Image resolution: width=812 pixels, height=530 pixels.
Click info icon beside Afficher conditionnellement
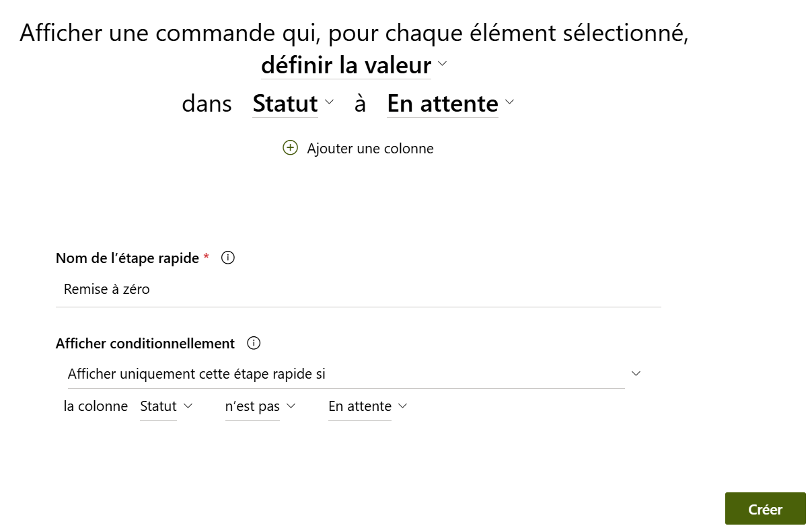pyautogui.click(x=254, y=343)
